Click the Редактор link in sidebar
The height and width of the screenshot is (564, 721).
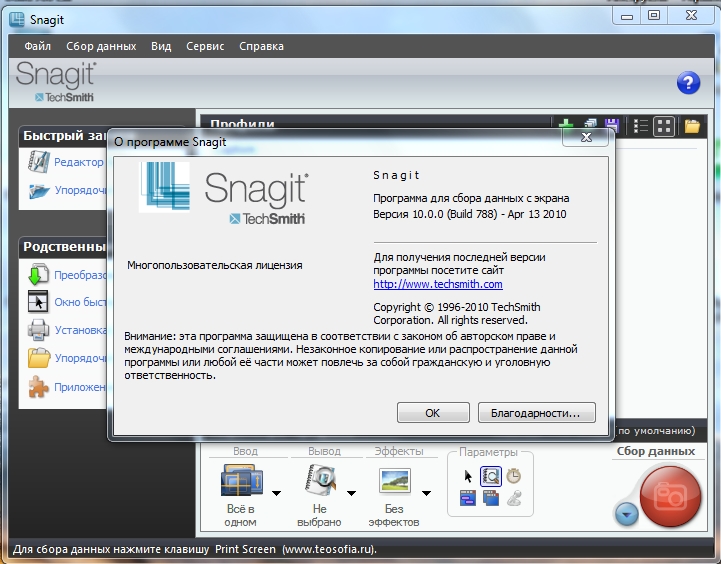[79, 162]
